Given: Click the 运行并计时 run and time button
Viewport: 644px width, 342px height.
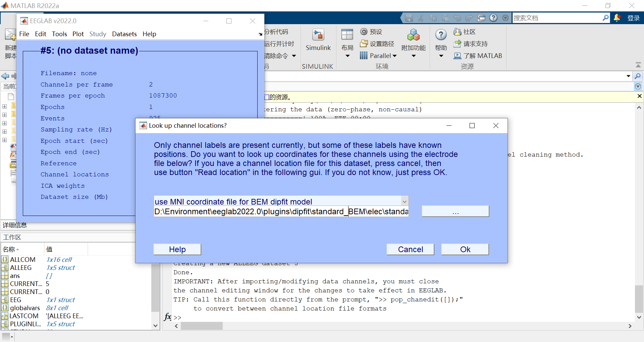Looking at the screenshot, I should click(x=279, y=44).
